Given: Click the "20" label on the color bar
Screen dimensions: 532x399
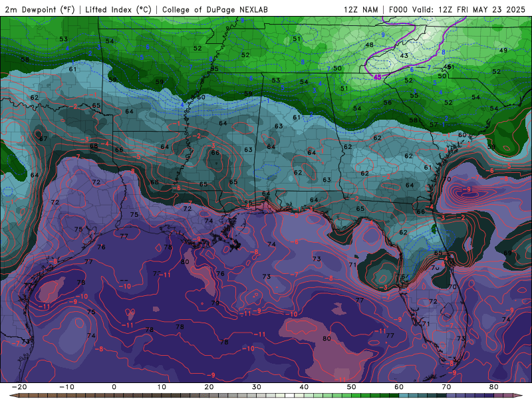Looking at the screenshot, I should [209, 387].
